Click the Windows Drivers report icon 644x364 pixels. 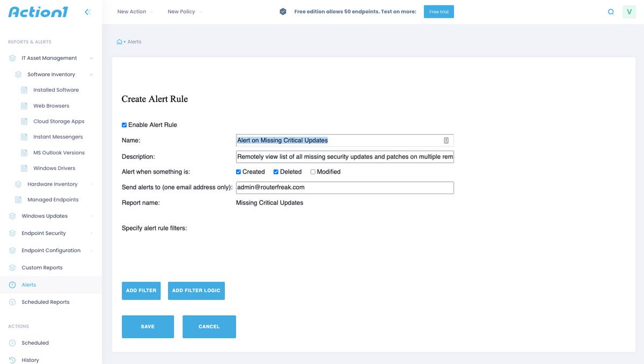24,168
